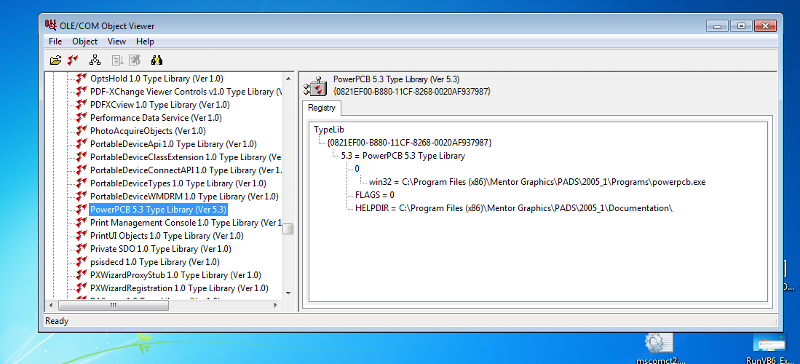Select the Registry tab
Image resolution: width=800 pixels, height=364 pixels.
[x=321, y=108]
